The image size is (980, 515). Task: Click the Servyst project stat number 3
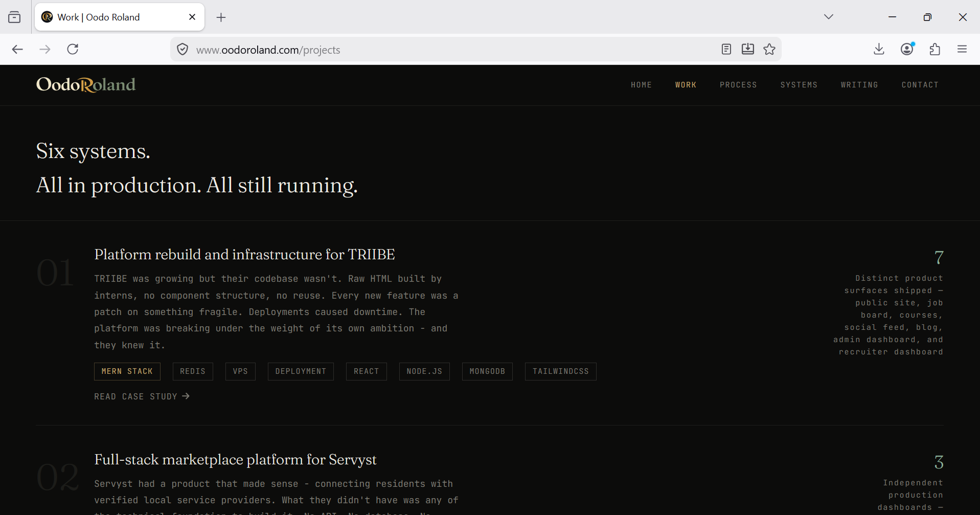[939, 462]
